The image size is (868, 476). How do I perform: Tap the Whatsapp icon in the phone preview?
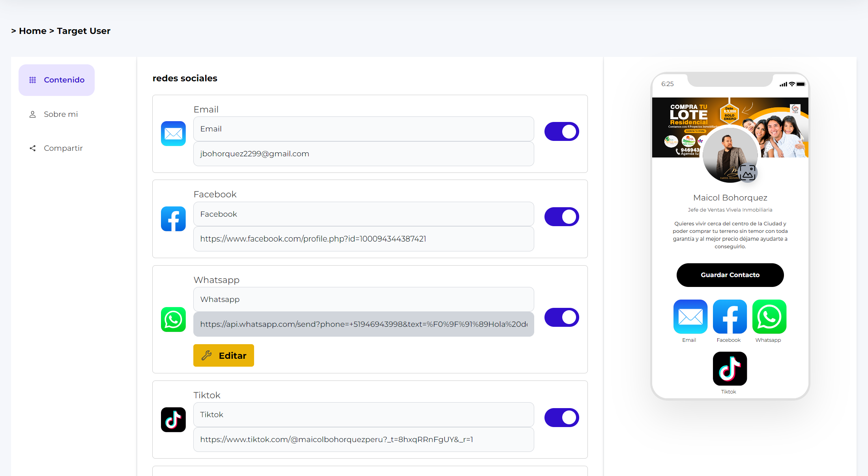[769, 317]
